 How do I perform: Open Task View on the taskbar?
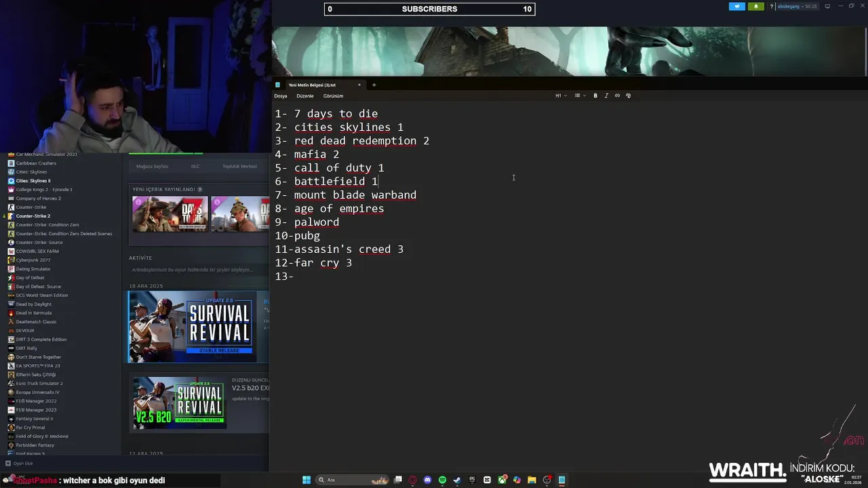(398, 480)
